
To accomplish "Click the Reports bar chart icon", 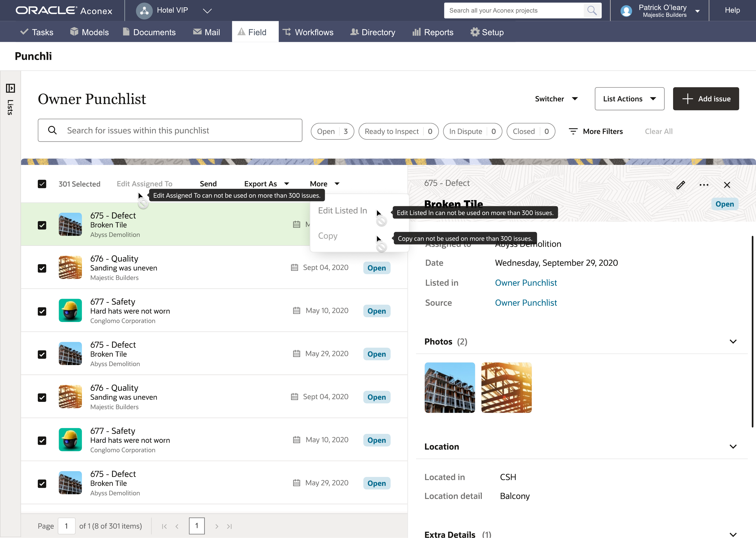I will coord(416,32).
